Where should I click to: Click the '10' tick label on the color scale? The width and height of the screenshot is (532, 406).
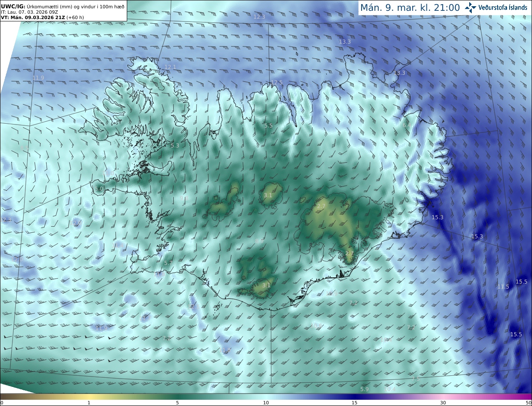266,403
